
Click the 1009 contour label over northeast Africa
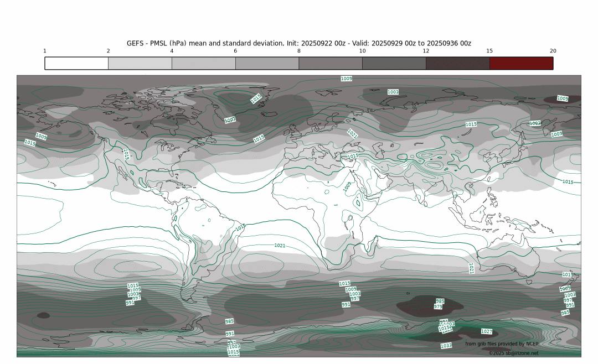(x=347, y=186)
